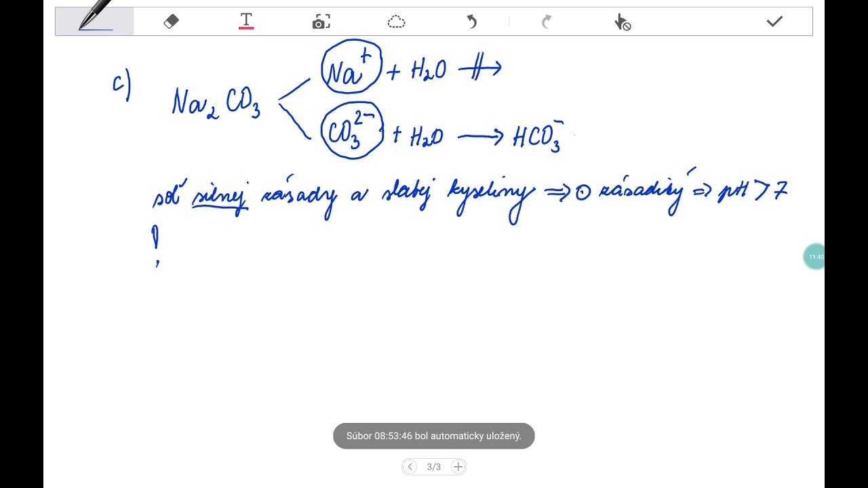Undo the last stroke

point(472,22)
